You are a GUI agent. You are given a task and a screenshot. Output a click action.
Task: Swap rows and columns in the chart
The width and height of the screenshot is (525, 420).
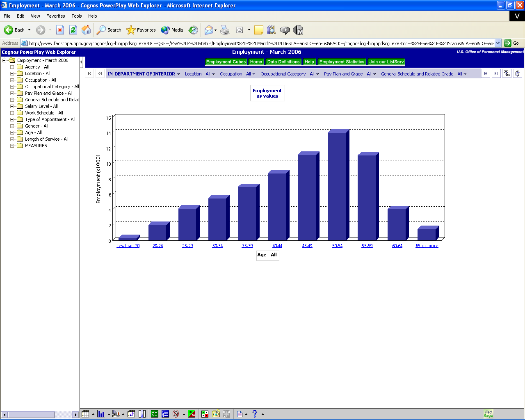[x=130, y=413]
